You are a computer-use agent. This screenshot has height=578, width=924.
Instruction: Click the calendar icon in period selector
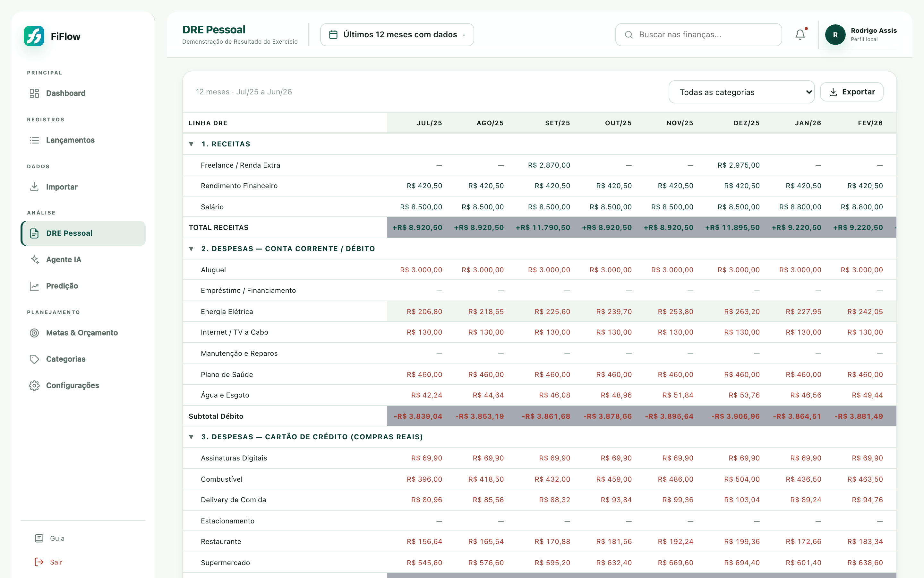333,34
